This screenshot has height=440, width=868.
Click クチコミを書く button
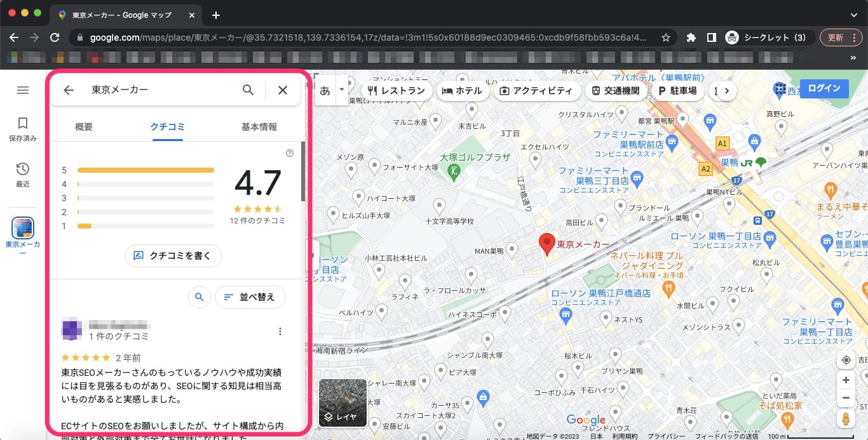173,256
